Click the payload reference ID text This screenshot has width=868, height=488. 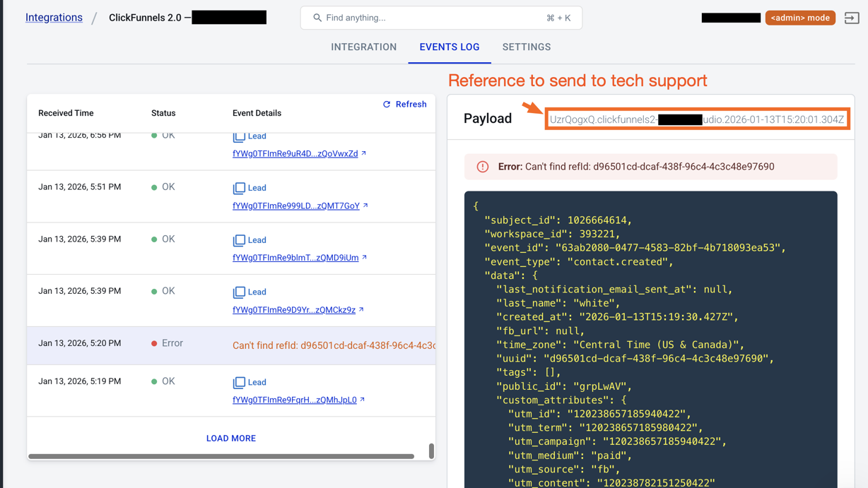[697, 119]
